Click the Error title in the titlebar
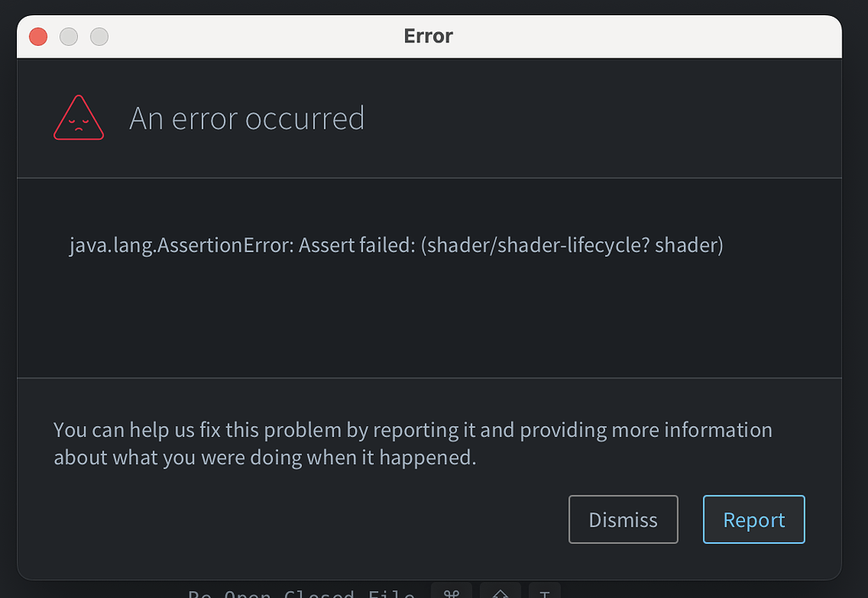The height and width of the screenshot is (598, 868). [x=428, y=36]
